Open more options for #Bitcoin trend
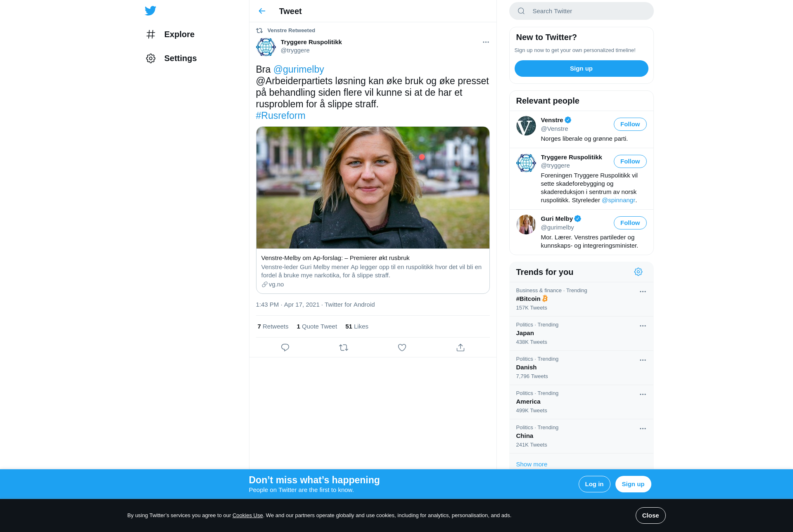The width and height of the screenshot is (793, 532). point(643,292)
